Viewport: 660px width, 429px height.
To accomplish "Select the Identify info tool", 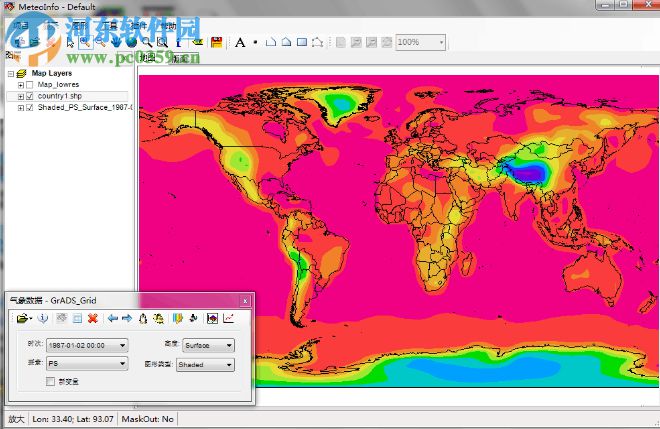I will (x=178, y=42).
